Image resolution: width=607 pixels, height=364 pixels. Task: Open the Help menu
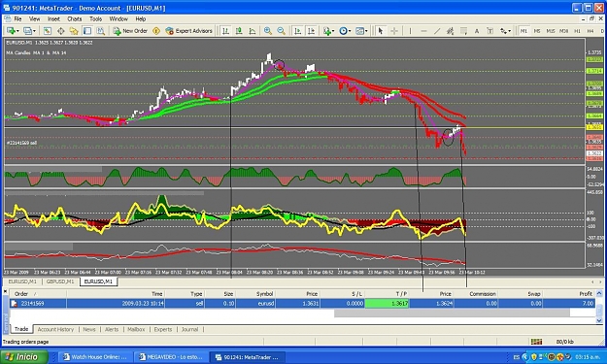click(x=141, y=18)
